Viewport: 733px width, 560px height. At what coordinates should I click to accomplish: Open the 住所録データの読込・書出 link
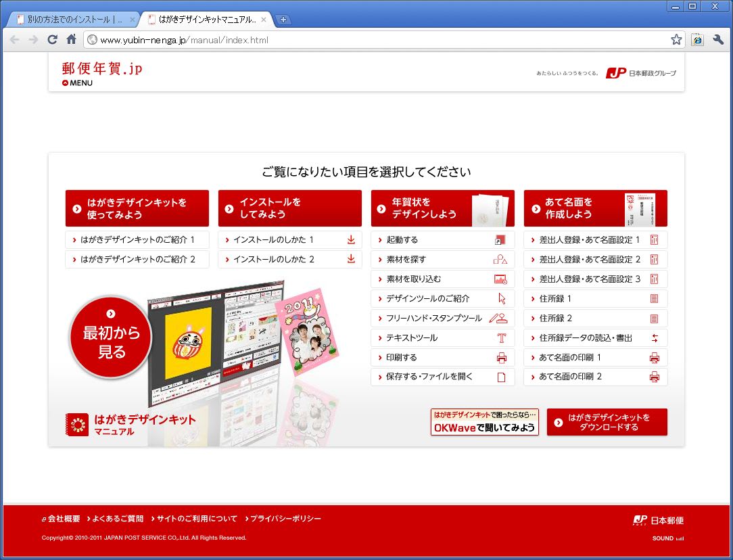[586, 338]
